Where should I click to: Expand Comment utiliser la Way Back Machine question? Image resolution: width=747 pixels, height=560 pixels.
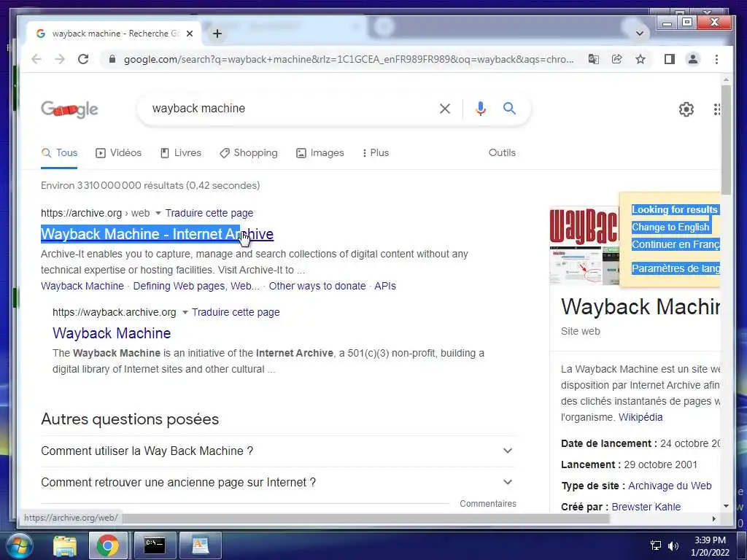pos(278,451)
